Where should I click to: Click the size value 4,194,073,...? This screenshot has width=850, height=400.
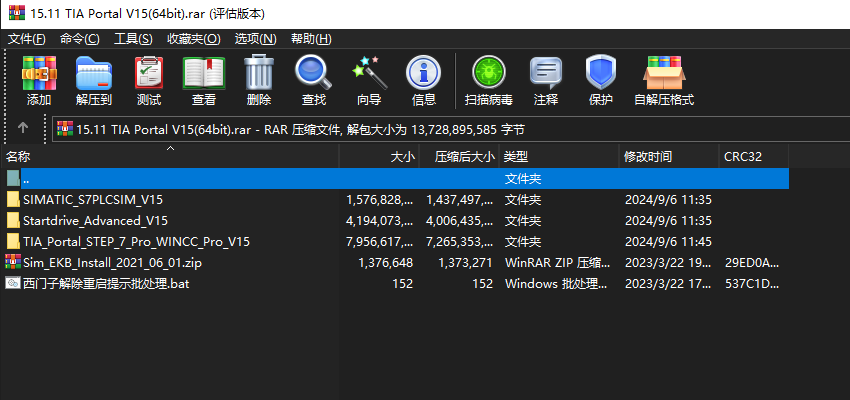coord(379,221)
